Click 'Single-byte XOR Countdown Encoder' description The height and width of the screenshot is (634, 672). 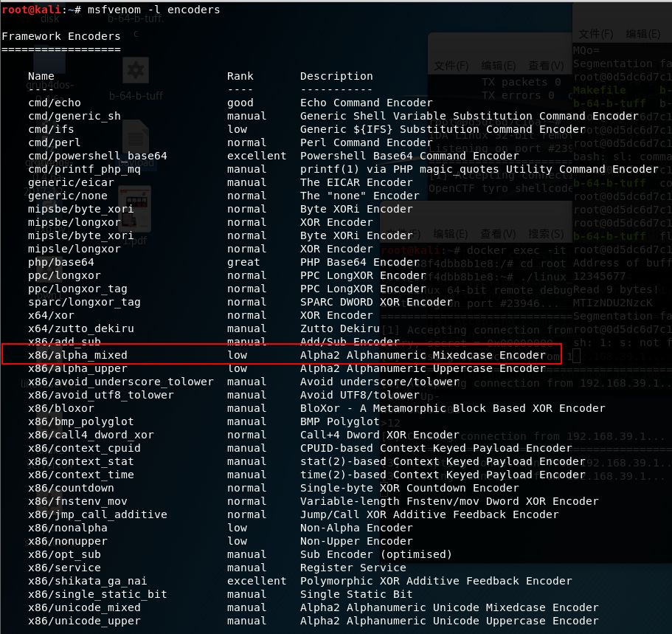click(409, 488)
